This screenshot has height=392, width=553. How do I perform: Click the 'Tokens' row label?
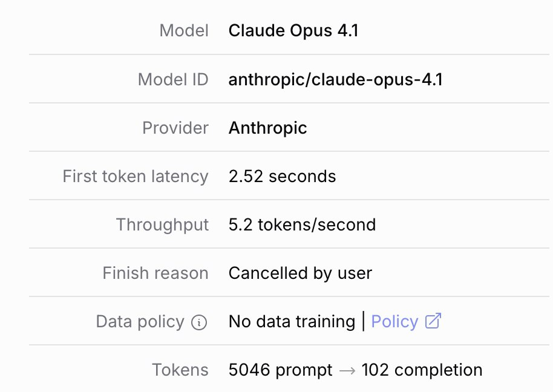(x=180, y=370)
